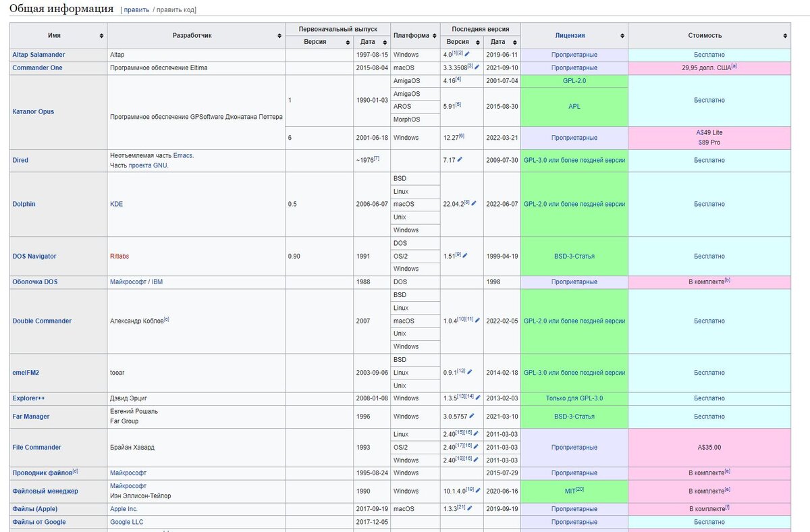Image resolution: width=810 pixels, height=532 pixels.
Task: Open BSD-3-Статья license in Far Manager row
Action: point(574,417)
